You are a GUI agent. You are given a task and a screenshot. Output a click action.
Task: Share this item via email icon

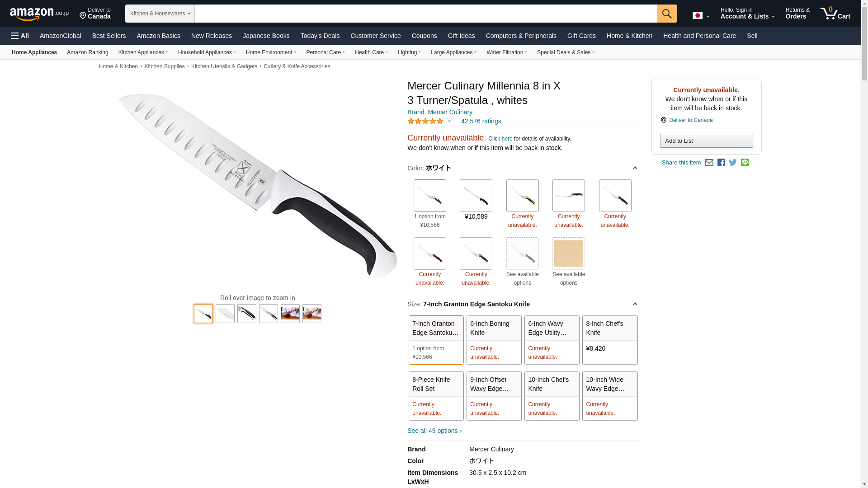tap(709, 163)
